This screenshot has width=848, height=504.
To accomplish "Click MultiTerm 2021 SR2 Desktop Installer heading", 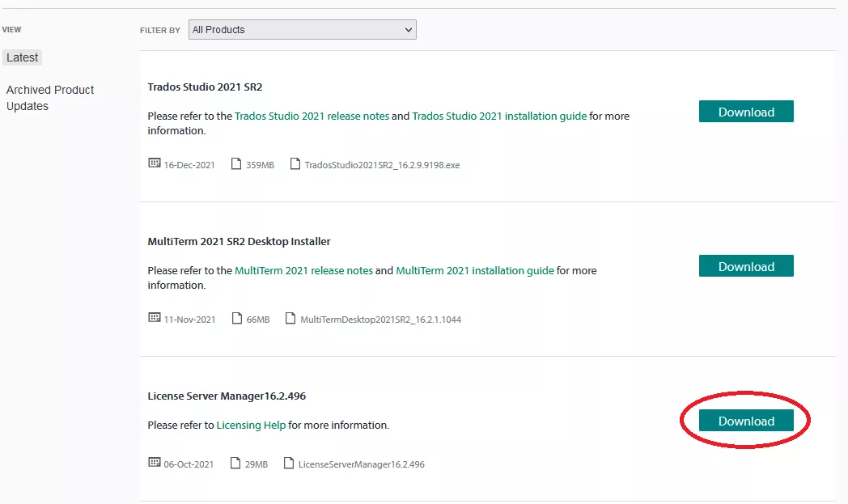I will [x=239, y=242].
